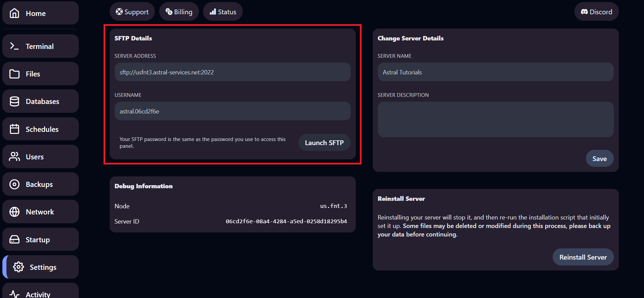This screenshot has height=298, width=644.
Task: Click the Schedules calendar icon
Action: coord(14,129)
